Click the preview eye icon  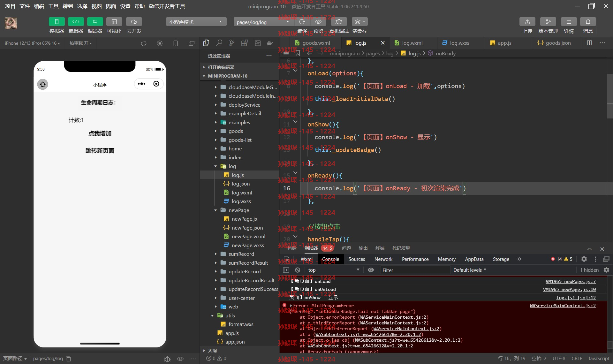[x=318, y=22]
